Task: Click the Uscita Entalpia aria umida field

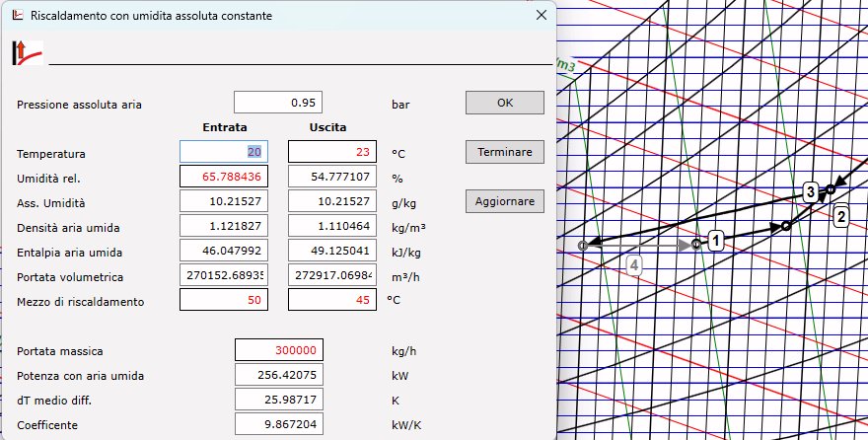Action: [331, 251]
